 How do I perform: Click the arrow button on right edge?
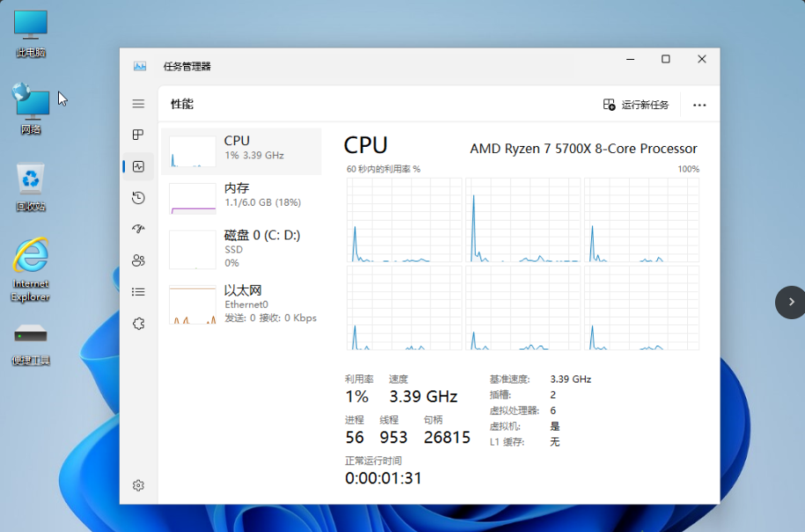coord(790,302)
